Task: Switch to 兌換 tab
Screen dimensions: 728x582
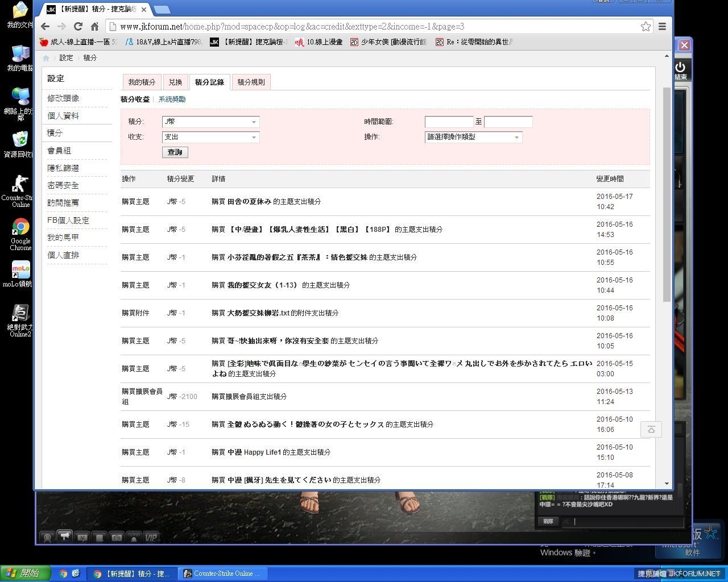Action: point(175,82)
